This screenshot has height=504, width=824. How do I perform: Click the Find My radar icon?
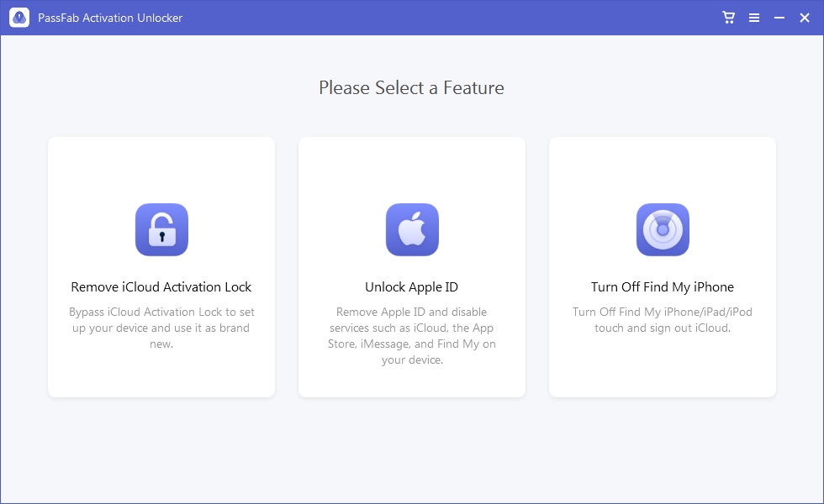pyautogui.click(x=663, y=229)
